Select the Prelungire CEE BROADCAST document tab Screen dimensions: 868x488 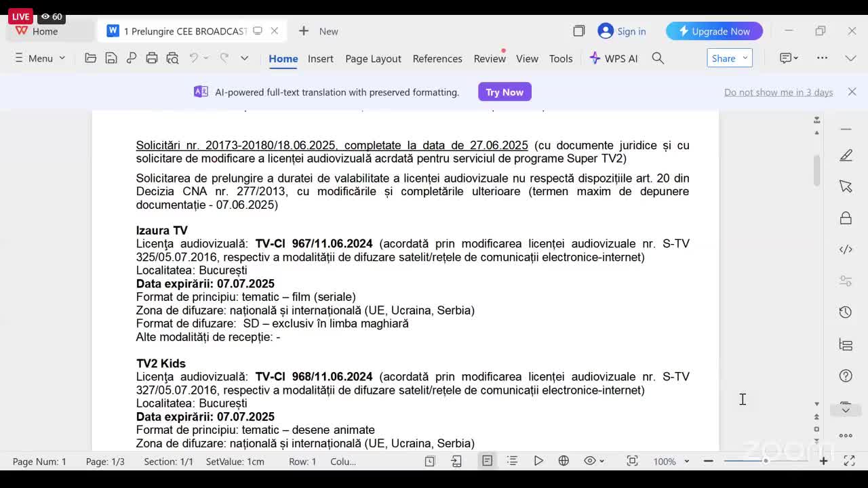(186, 31)
